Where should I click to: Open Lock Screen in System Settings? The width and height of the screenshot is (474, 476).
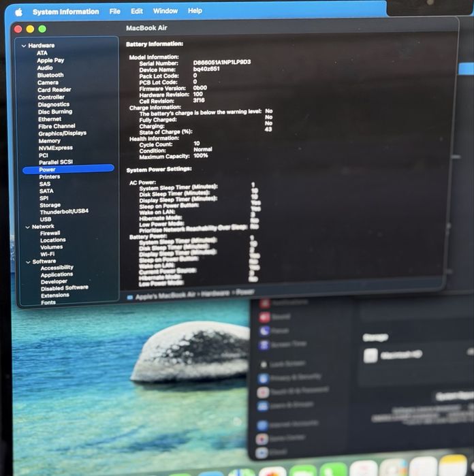click(x=282, y=364)
